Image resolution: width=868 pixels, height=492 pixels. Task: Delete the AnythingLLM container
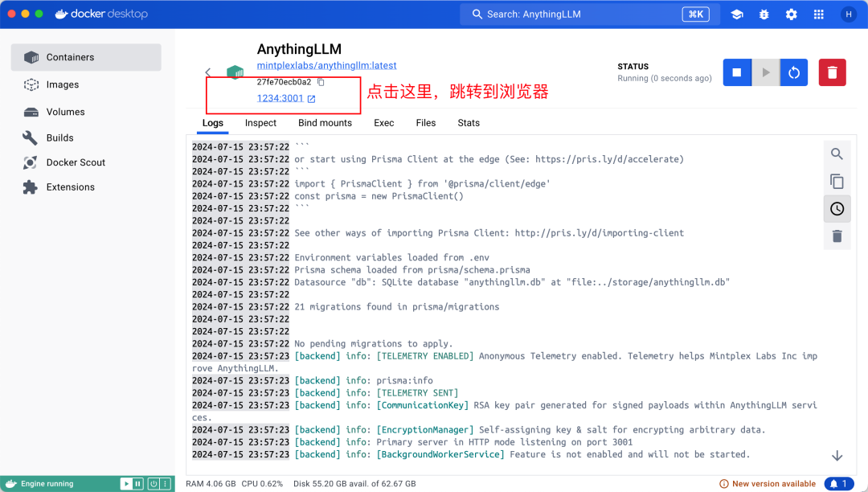(x=832, y=72)
